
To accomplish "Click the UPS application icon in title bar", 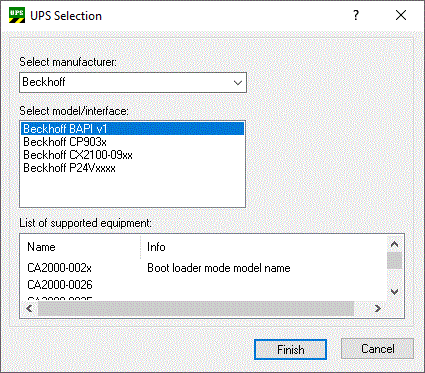I will pyautogui.click(x=17, y=16).
